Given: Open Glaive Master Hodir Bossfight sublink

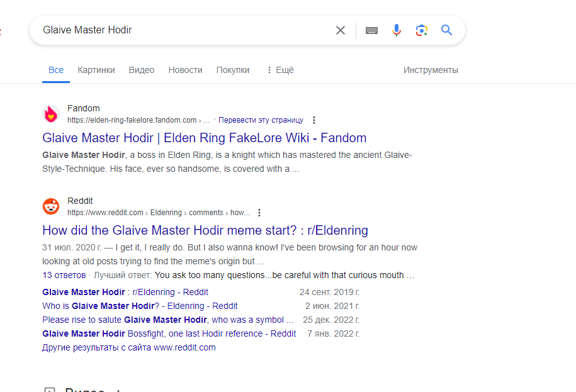Looking at the screenshot, I should point(169,333).
